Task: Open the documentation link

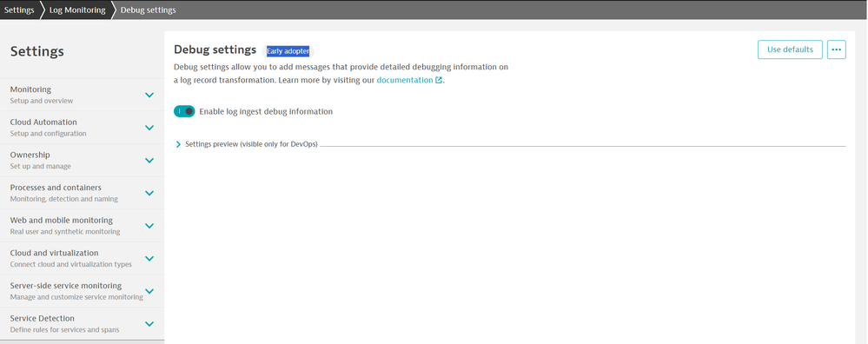Action: [x=405, y=80]
